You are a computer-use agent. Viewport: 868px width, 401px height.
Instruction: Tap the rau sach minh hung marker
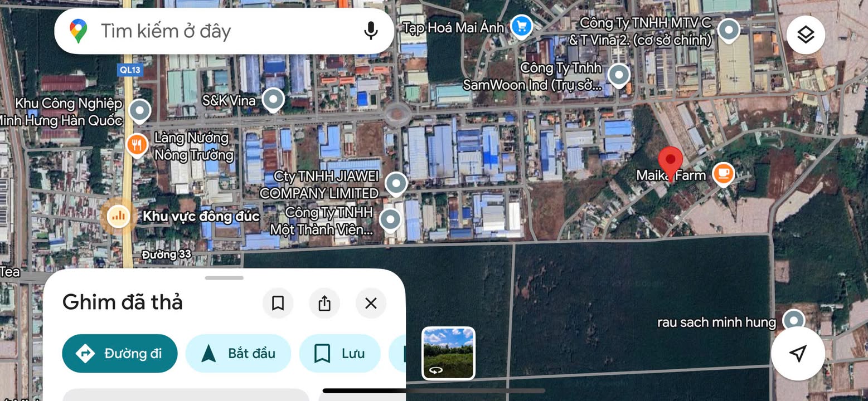click(794, 321)
